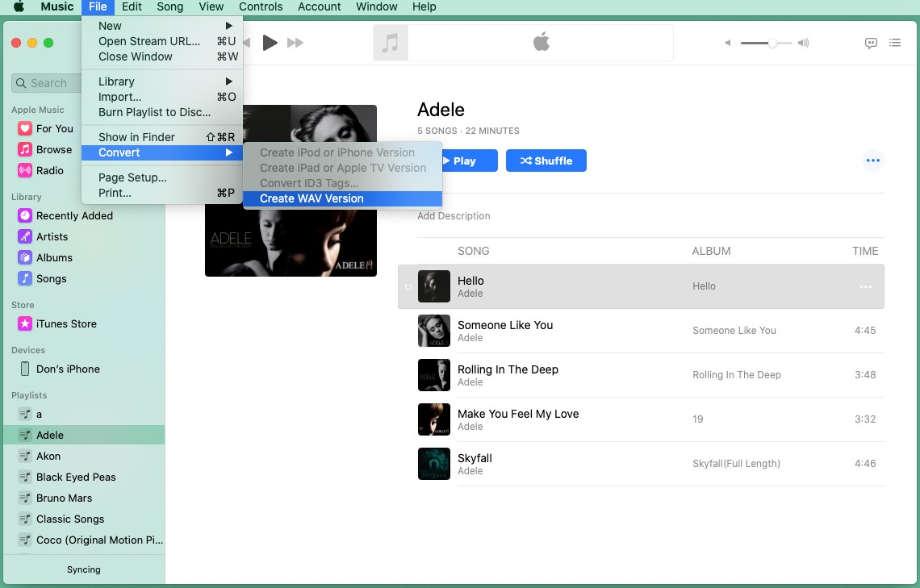
Task: Choose Close Window from File menu
Action: coord(162,56)
